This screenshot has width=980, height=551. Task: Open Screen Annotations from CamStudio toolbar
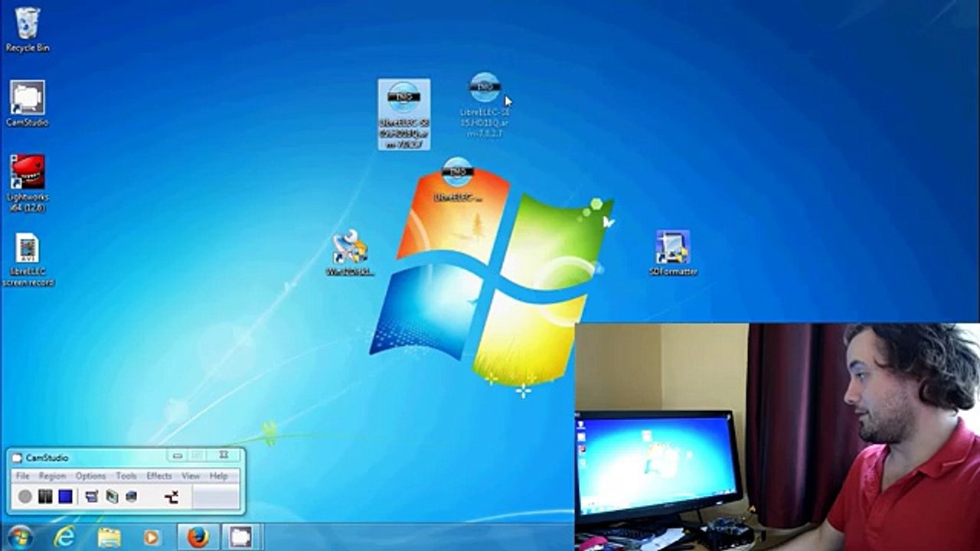point(112,497)
